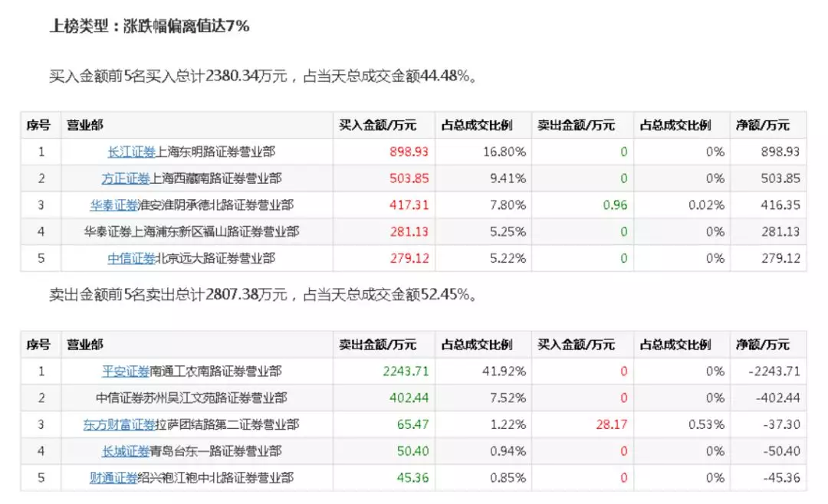Click the 0.53% ratio cell
Image resolution: width=828 pixels, height=504 pixels.
(706, 424)
